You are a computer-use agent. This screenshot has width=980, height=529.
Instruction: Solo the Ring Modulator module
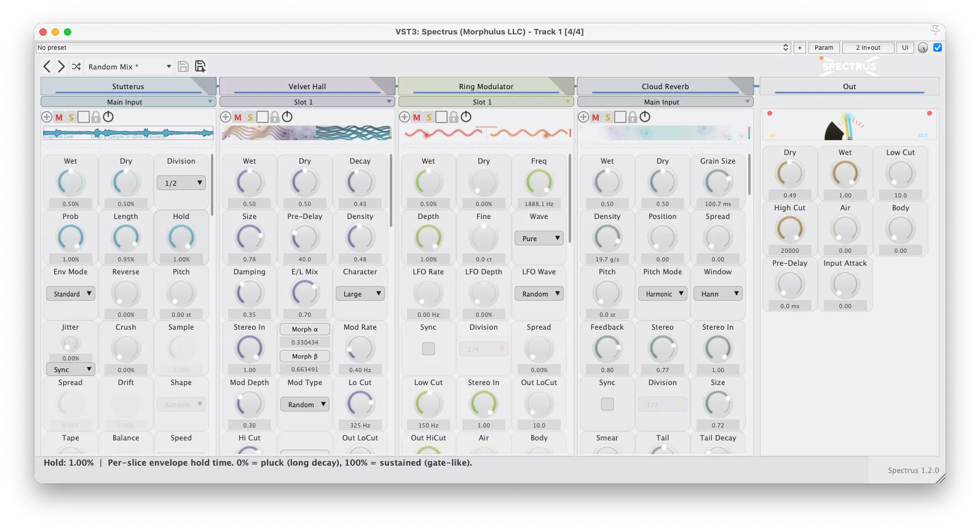[429, 117]
